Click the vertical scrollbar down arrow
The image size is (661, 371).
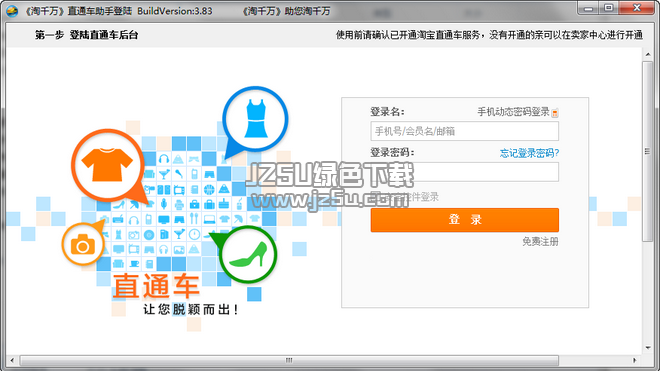pyautogui.click(x=648, y=348)
